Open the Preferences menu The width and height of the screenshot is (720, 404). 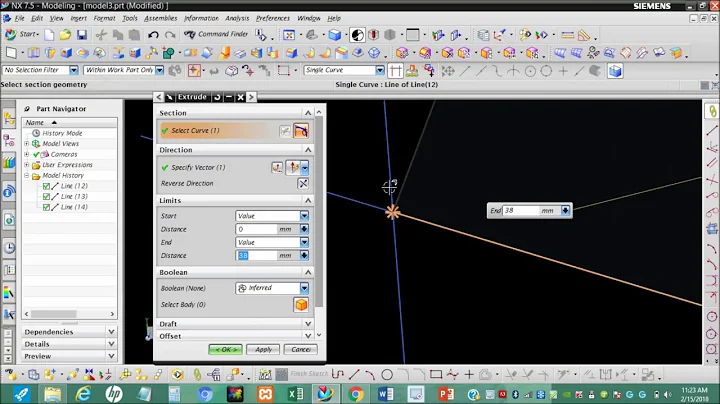(x=273, y=18)
